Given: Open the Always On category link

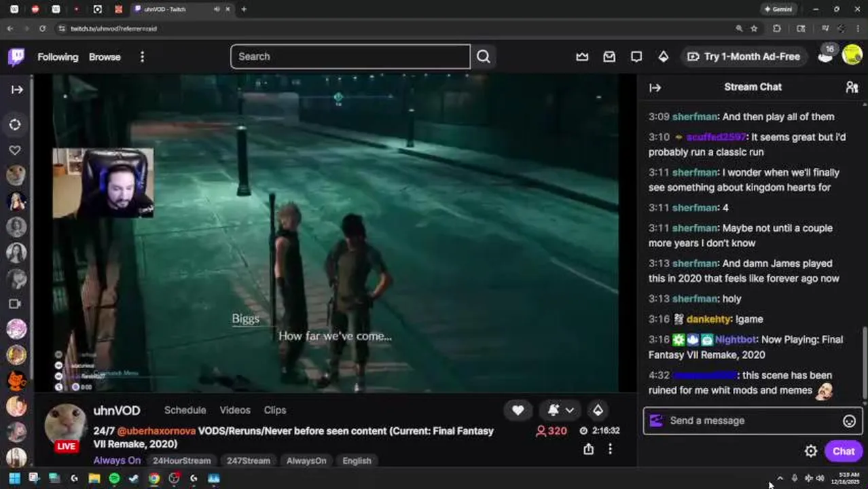Looking at the screenshot, I should [117, 460].
